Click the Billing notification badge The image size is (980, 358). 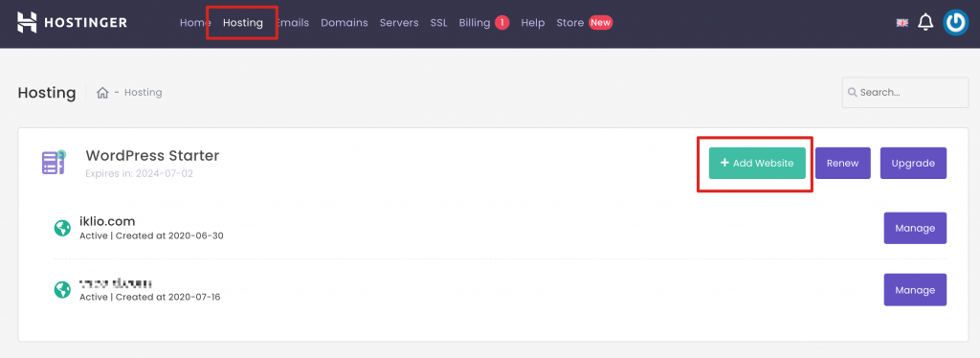[x=501, y=22]
